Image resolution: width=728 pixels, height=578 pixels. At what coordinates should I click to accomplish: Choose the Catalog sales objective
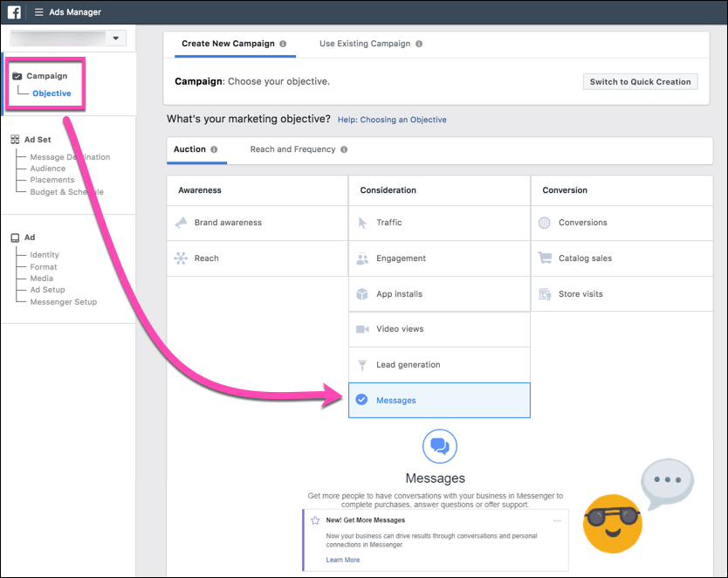point(622,258)
